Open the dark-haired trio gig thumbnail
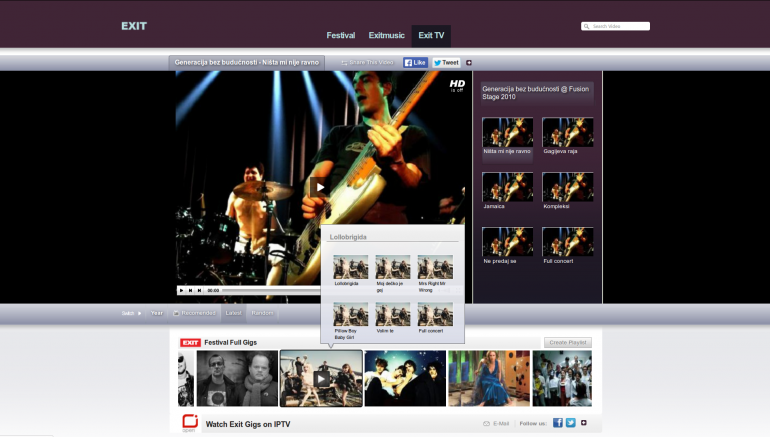Screen dimensions: 770x437 [405, 378]
